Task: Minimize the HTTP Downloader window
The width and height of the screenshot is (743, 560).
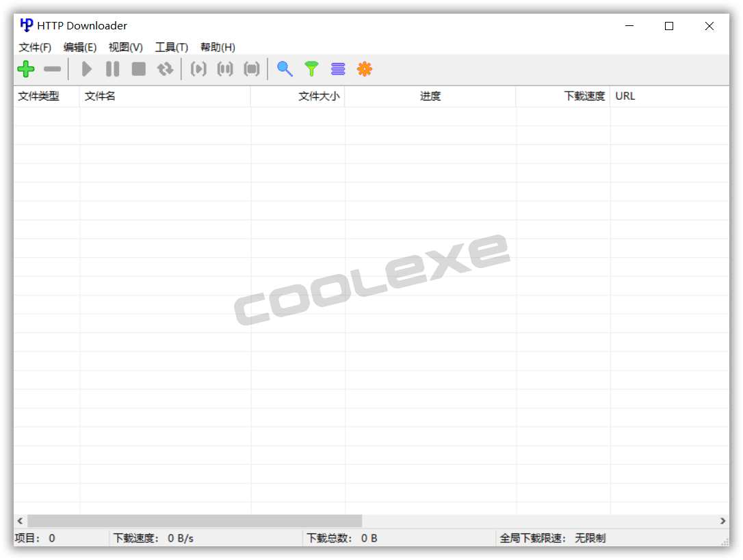Action: (x=629, y=25)
